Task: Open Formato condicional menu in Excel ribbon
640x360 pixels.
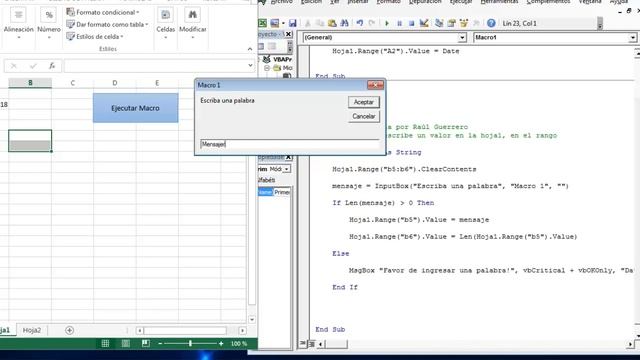Action: [x=103, y=12]
